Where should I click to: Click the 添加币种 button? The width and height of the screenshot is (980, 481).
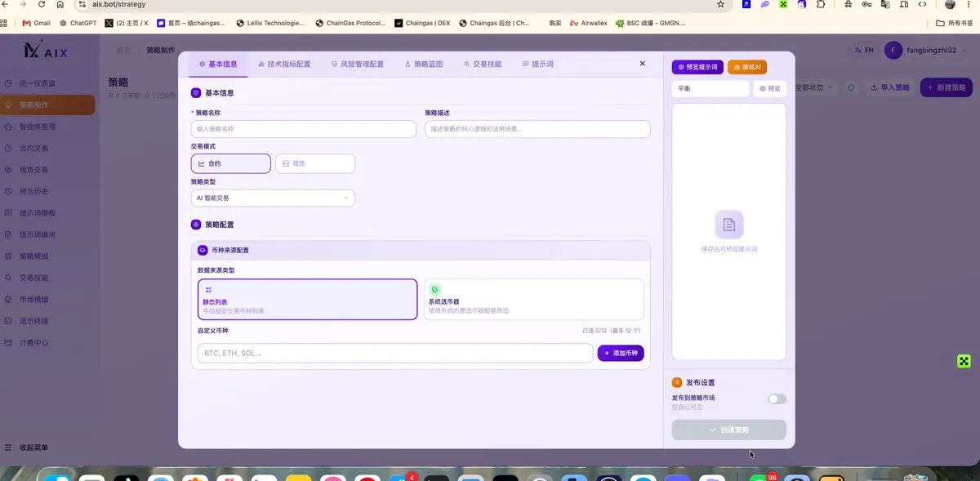[621, 353]
